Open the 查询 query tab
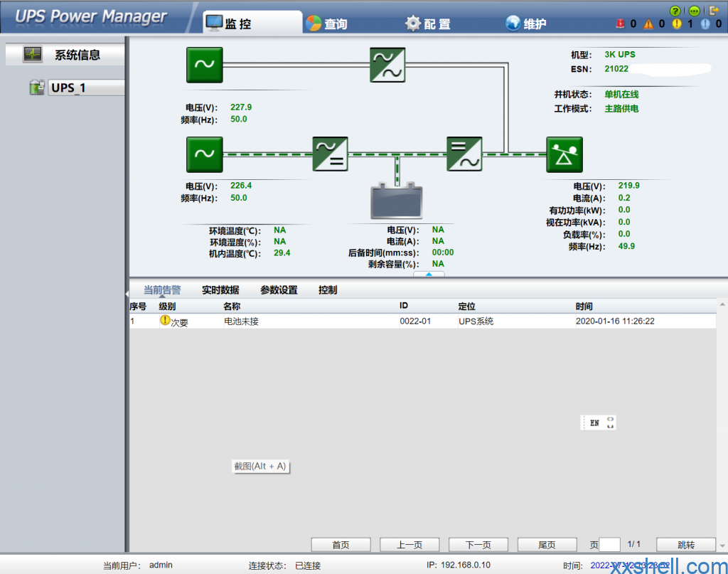This screenshot has height=574, width=728. (327, 23)
